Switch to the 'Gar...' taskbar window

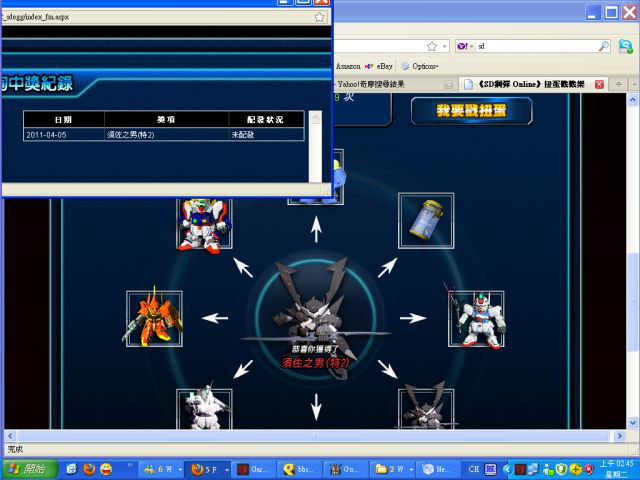pos(254,469)
